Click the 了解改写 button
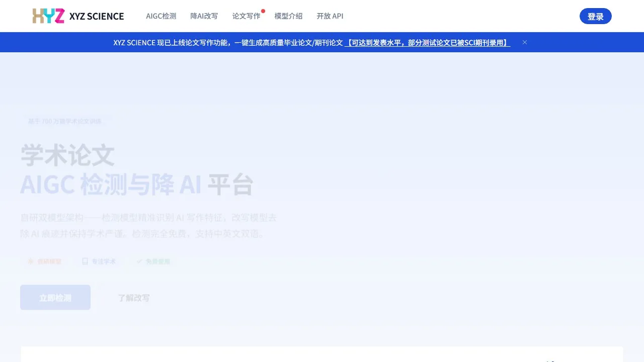 [133, 298]
